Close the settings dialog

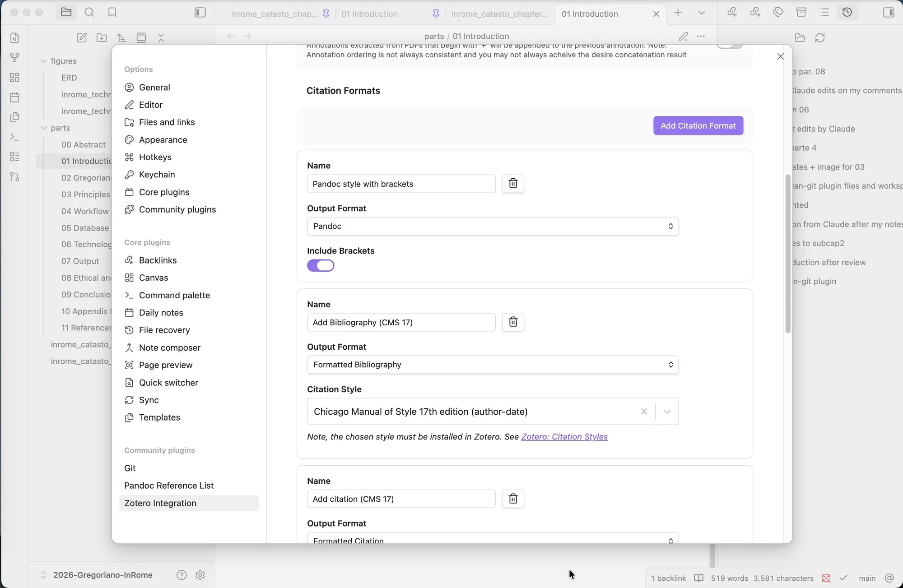[x=780, y=56]
